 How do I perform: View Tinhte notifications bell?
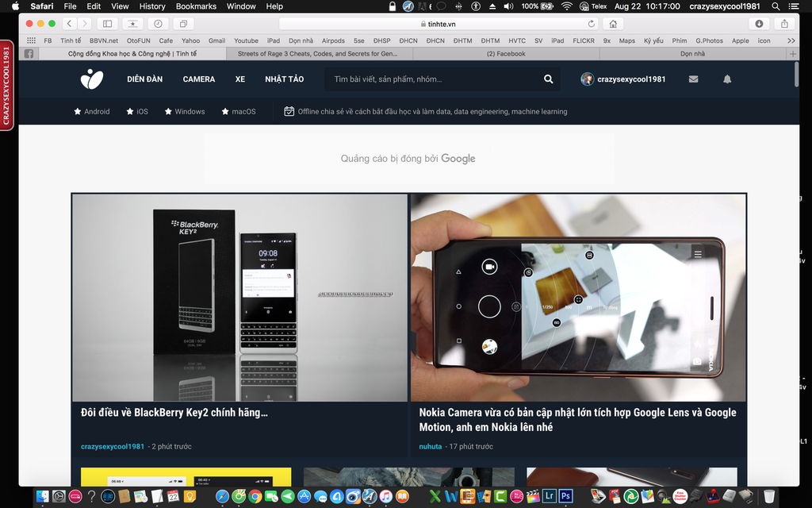click(x=727, y=79)
